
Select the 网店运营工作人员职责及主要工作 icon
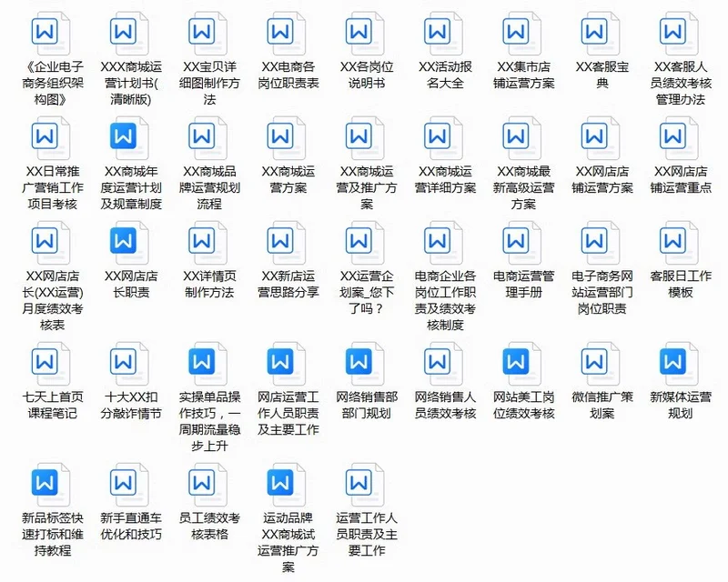(x=286, y=364)
